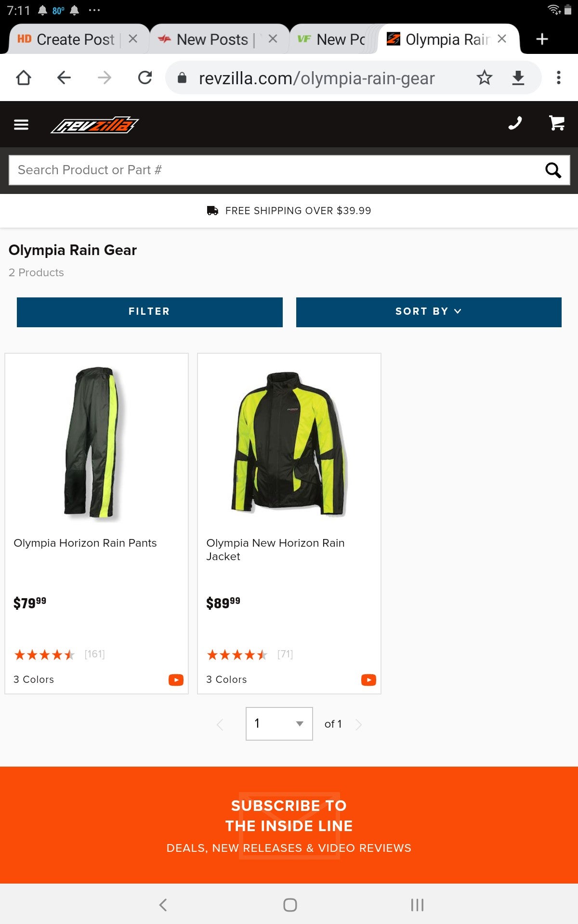The height and width of the screenshot is (924, 578).
Task: Download the page using the download icon
Action: point(518,77)
